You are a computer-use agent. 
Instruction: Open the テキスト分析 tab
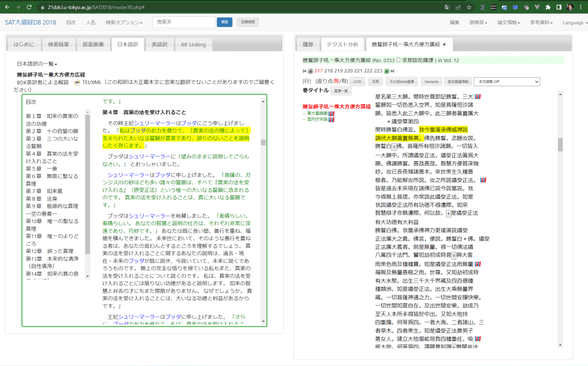click(x=343, y=44)
